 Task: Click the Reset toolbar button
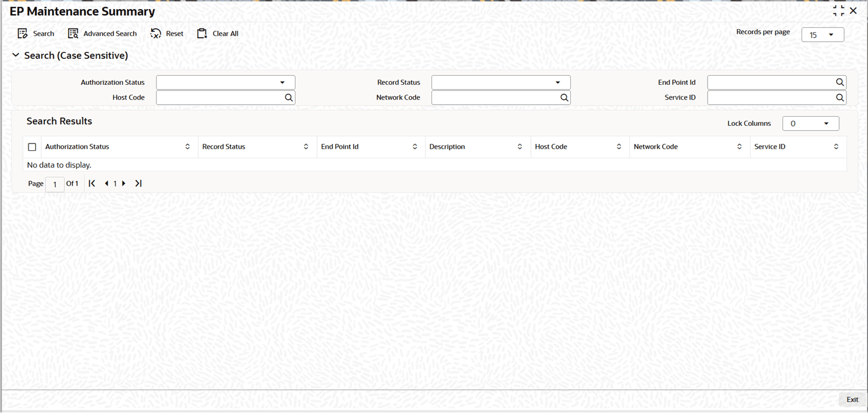(167, 34)
